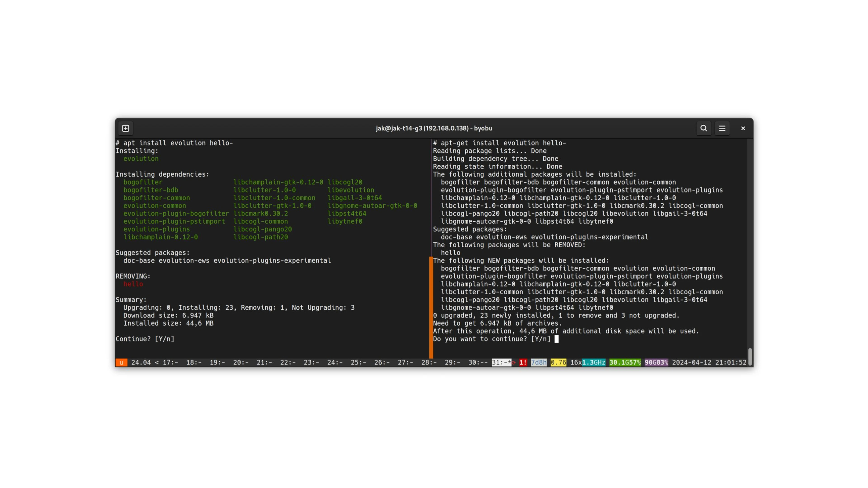Click the orange pane divider between splits
868x488 pixels.
pos(431,307)
